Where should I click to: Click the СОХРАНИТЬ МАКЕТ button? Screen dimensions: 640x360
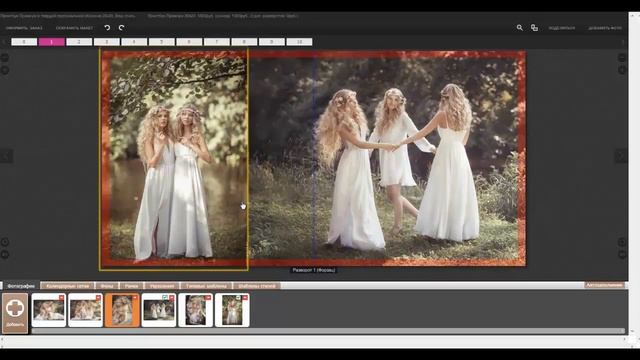pos(74,28)
